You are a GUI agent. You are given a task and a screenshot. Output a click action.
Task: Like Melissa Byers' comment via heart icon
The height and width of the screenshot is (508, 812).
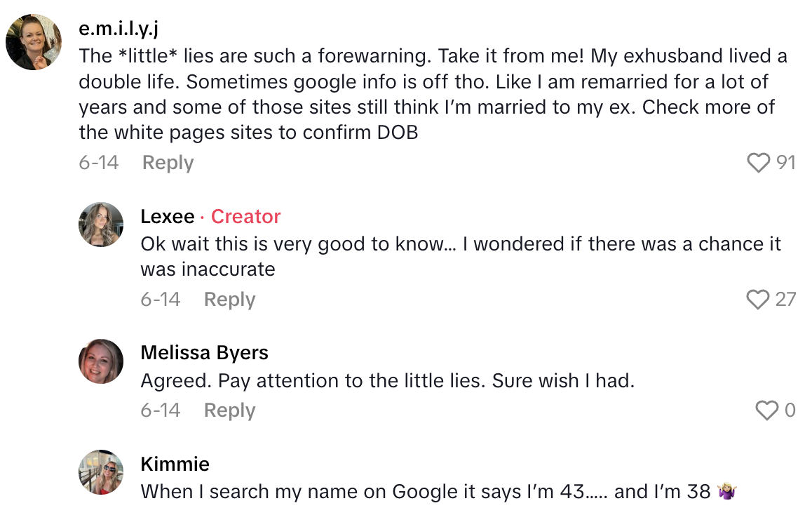click(x=766, y=410)
